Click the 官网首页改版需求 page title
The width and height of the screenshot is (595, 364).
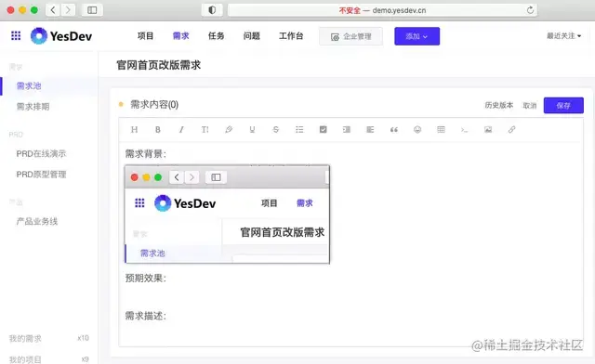click(x=159, y=65)
